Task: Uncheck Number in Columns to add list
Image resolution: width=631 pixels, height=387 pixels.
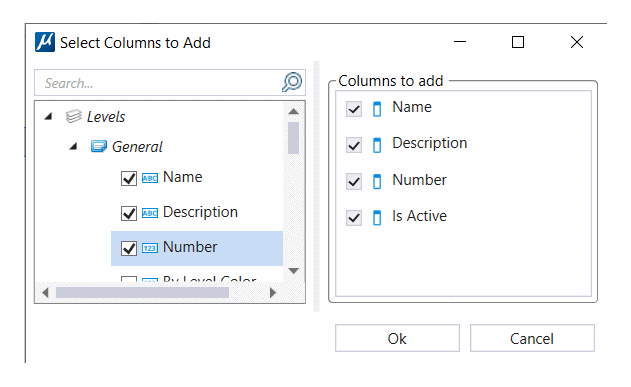Action: coord(354,181)
